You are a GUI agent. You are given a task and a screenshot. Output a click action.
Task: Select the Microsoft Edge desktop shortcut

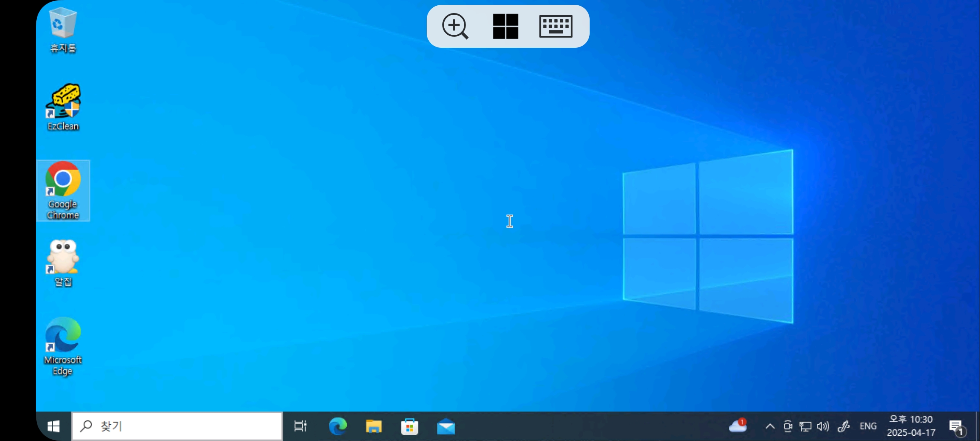tap(63, 345)
